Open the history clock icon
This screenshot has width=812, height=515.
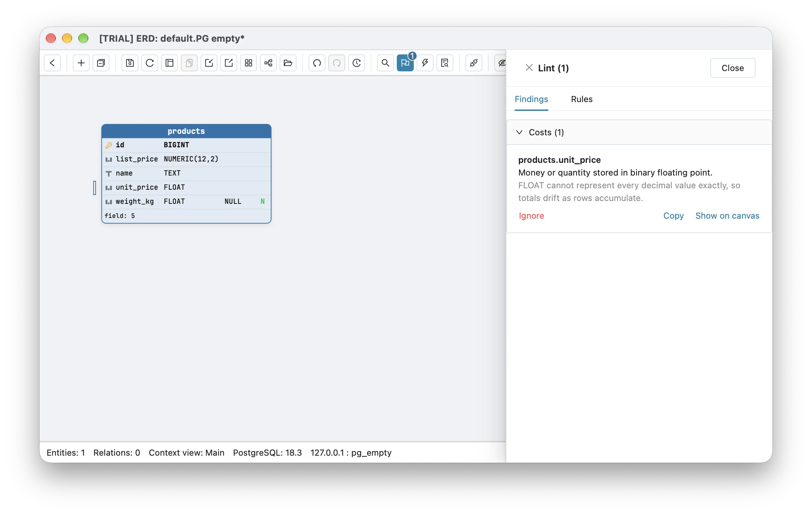357,63
